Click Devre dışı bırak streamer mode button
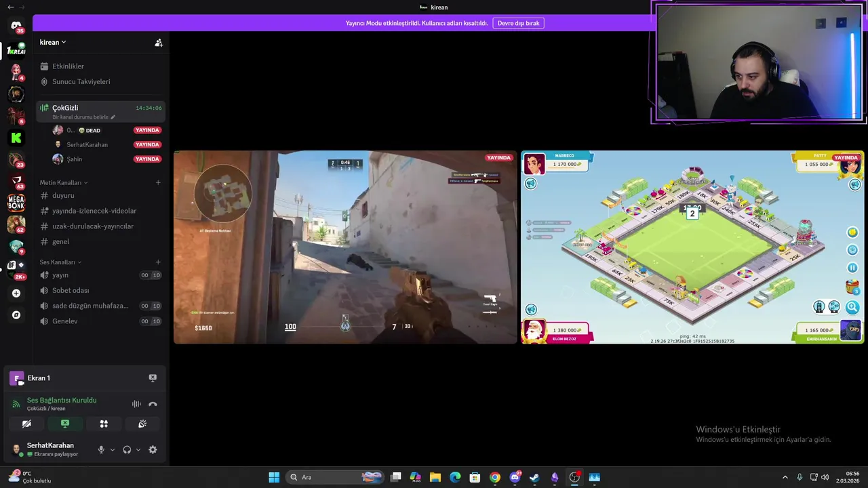The width and height of the screenshot is (868, 488). (518, 23)
